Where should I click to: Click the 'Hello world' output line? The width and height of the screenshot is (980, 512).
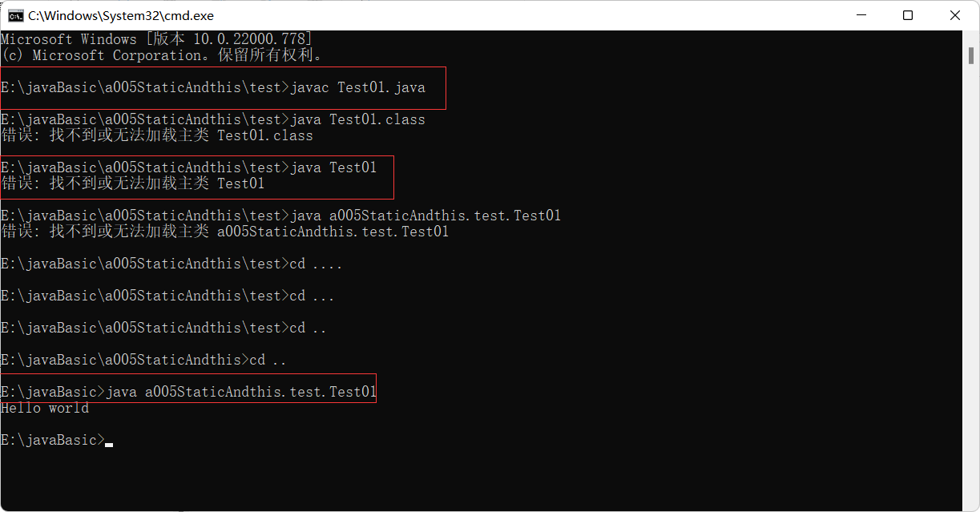tap(45, 408)
